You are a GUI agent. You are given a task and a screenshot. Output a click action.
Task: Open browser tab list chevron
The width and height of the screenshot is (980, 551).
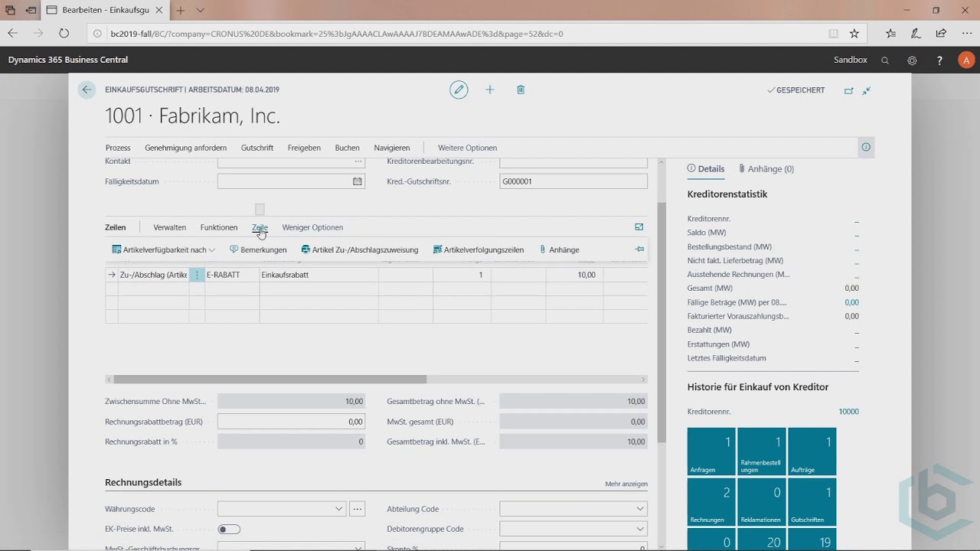click(200, 11)
